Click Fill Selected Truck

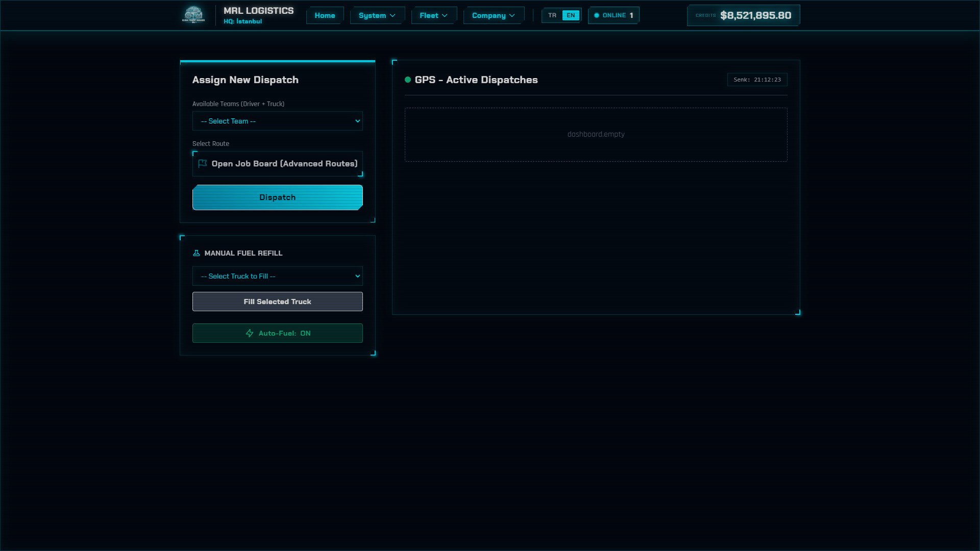pyautogui.click(x=277, y=302)
